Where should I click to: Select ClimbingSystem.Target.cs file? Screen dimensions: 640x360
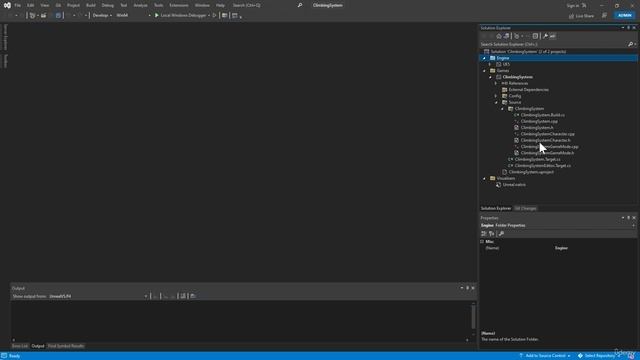537,159
